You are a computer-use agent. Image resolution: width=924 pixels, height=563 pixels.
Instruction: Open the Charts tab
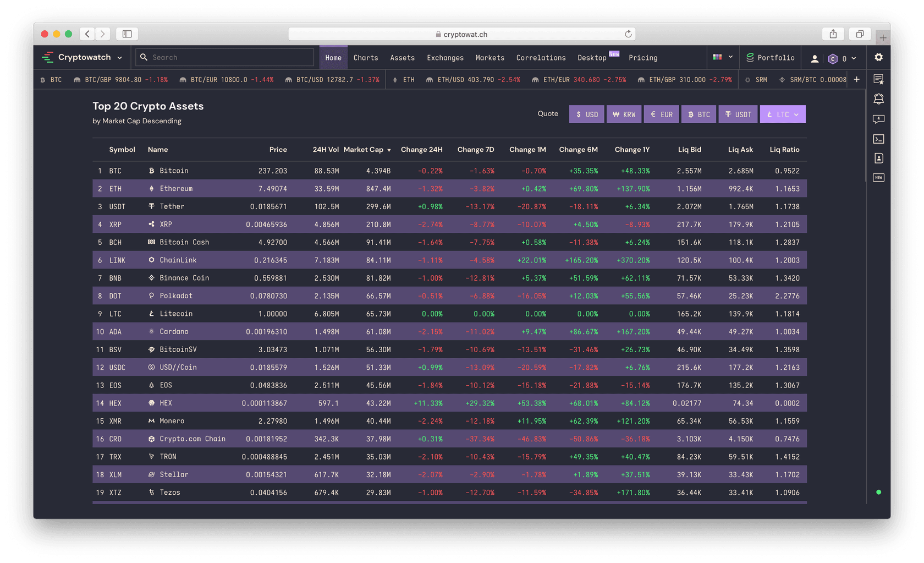(366, 58)
